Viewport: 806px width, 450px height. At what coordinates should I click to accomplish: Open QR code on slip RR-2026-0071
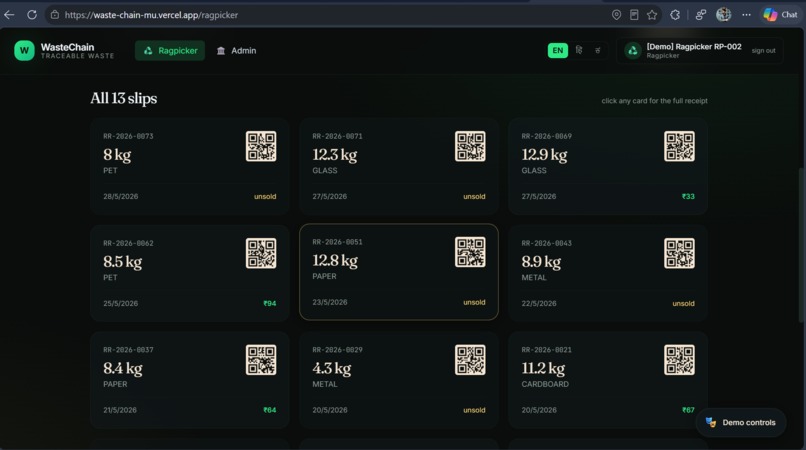470,146
